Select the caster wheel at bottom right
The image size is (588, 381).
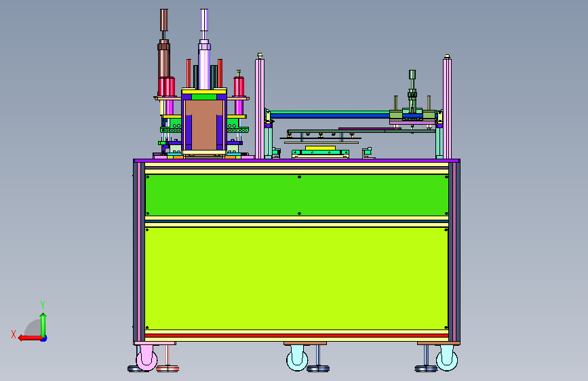point(447,358)
